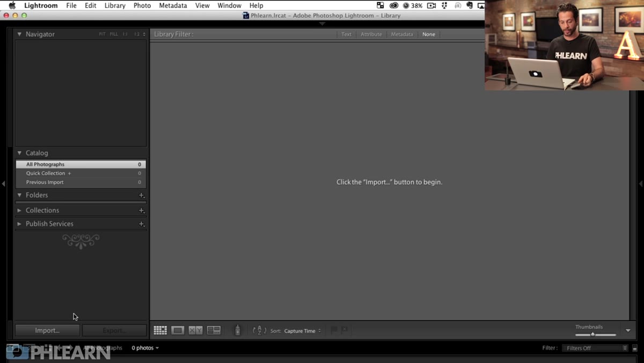
Task: Open the View menu
Action: 202,5
